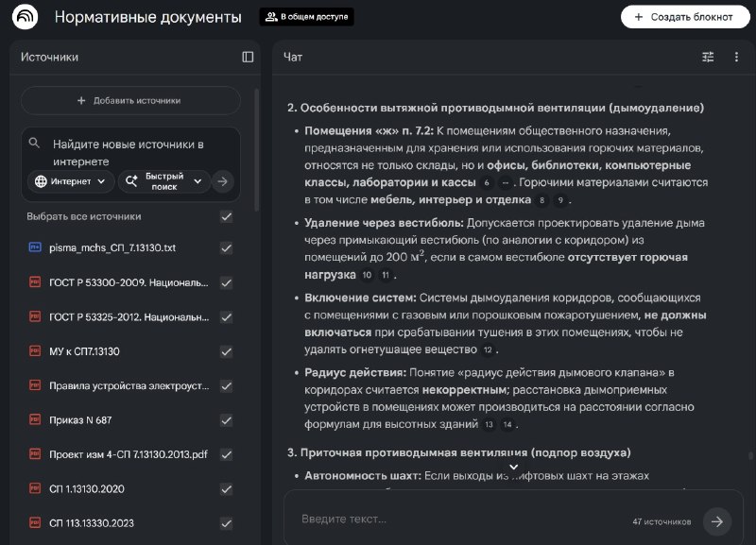Open the МУ к СП7.13130 source
This screenshot has height=545, width=756.
pyautogui.click(x=84, y=351)
